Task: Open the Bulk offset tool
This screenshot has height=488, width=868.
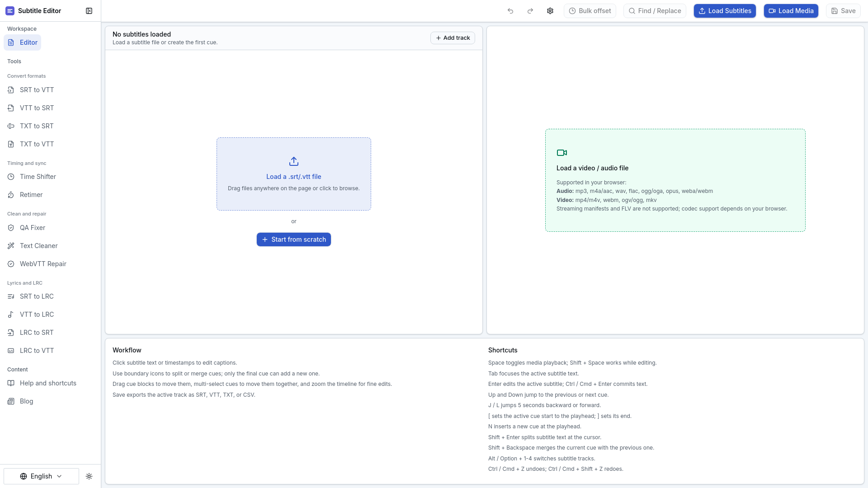Action: tap(590, 11)
